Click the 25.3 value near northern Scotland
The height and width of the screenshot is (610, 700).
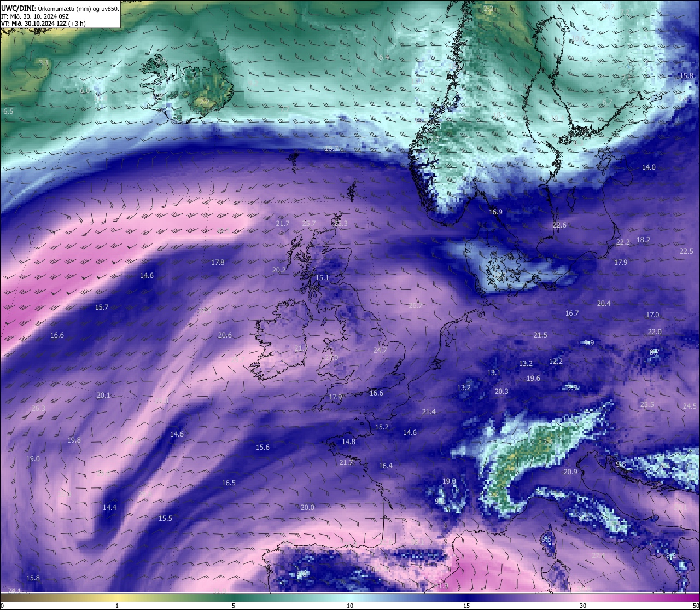tap(340, 223)
